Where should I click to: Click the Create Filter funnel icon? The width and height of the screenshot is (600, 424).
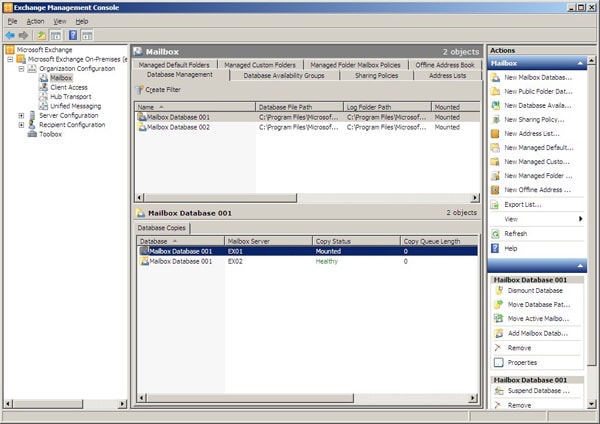140,90
